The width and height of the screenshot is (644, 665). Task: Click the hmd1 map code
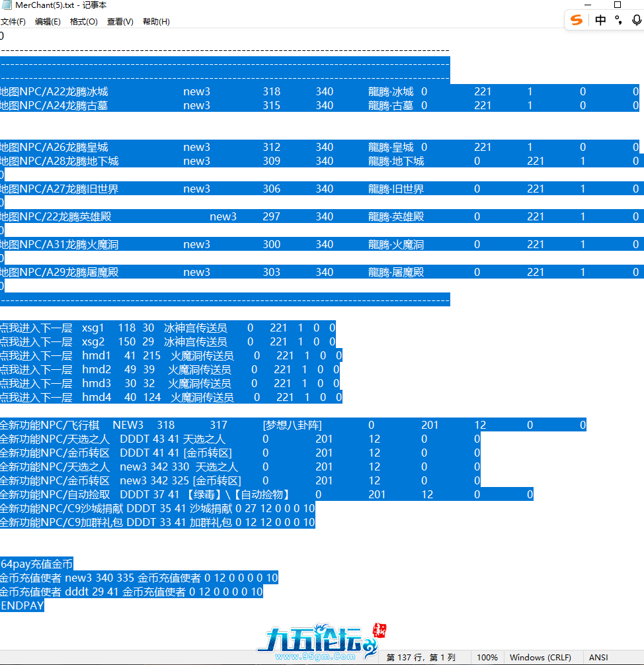tap(96, 355)
